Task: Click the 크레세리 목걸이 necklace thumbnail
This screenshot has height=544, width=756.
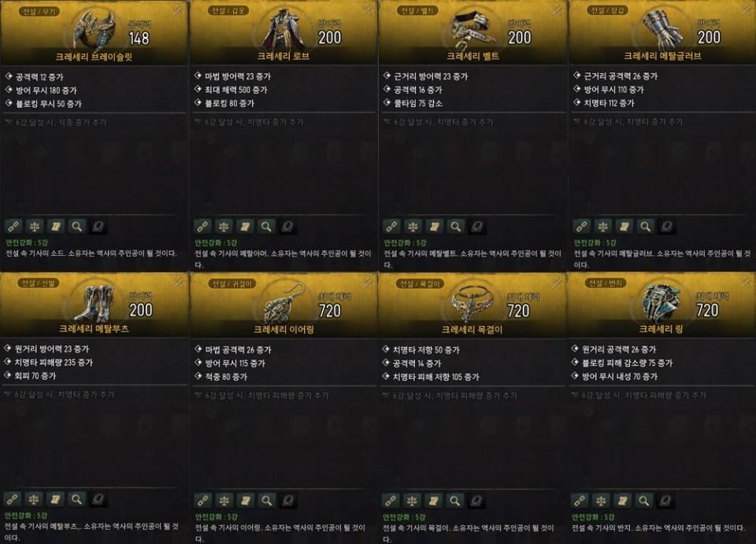Action: pyautogui.click(x=472, y=302)
